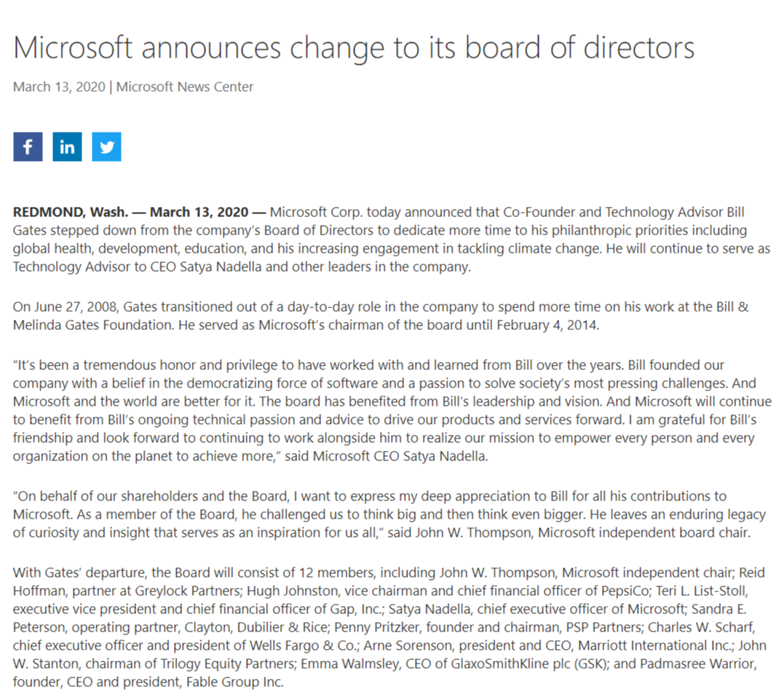Click the paragraph listing the 12 board members
784x700 pixels.
click(389, 627)
